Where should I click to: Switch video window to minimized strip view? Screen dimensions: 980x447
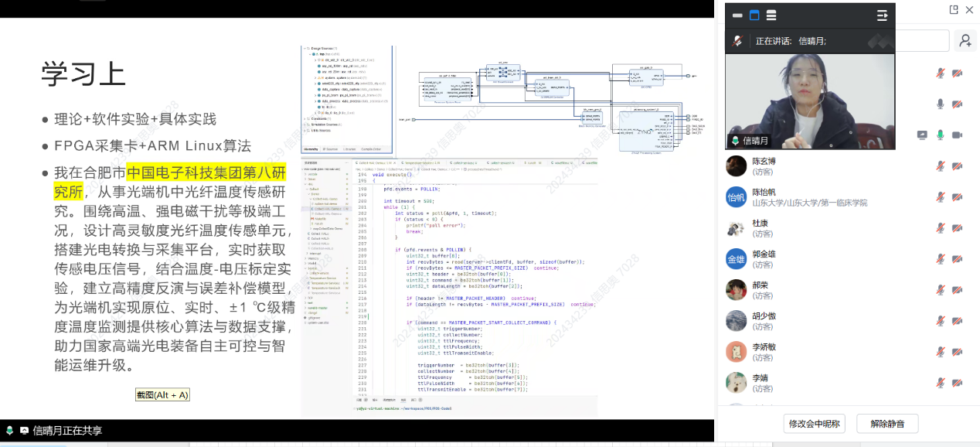[x=737, y=15]
